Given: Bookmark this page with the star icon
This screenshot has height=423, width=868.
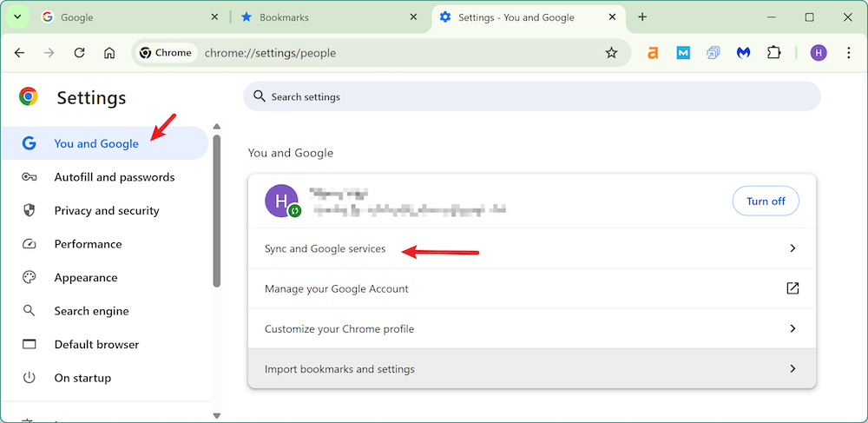Looking at the screenshot, I should tap(611, 53).
